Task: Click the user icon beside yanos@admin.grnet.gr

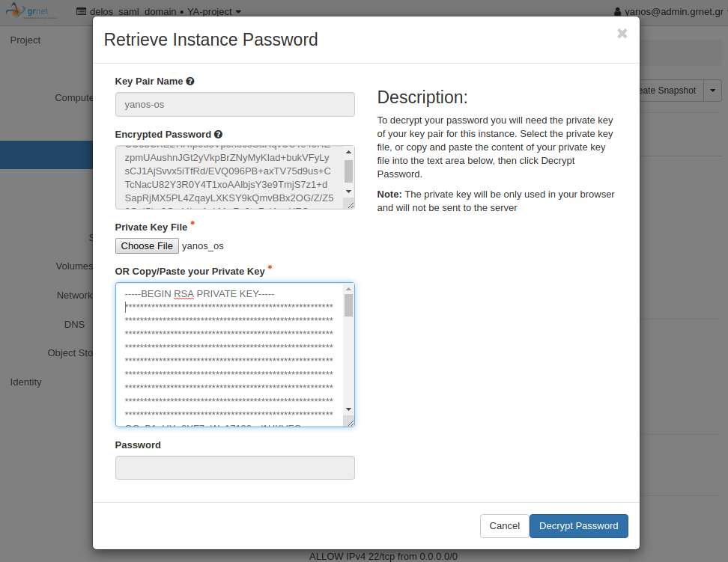Action: (617, 12)
